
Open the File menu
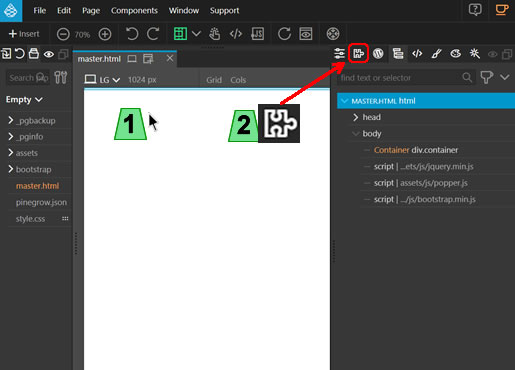(40, 11)
